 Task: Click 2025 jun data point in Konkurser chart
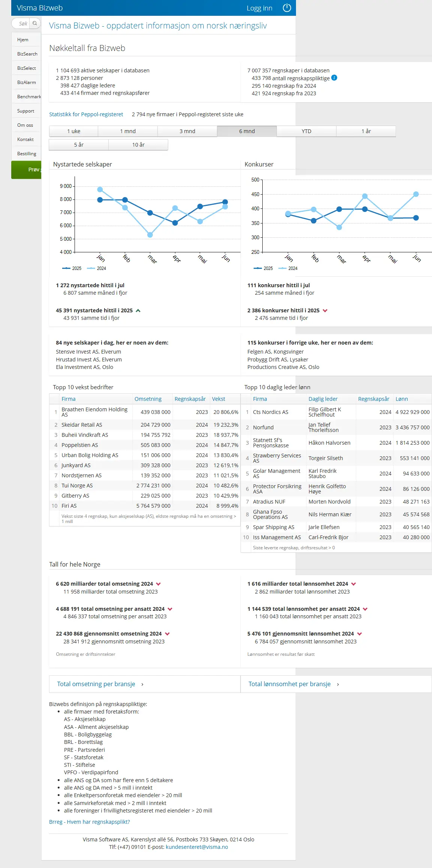(x=416, y=218)
